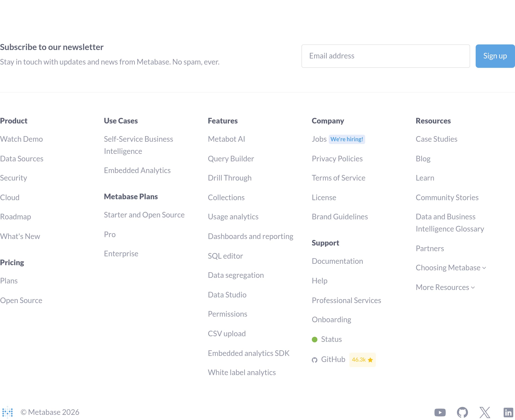515x420 pixels.
Task: Click the Sign up button
Action: pyautogui.click(x=495, y=56)
